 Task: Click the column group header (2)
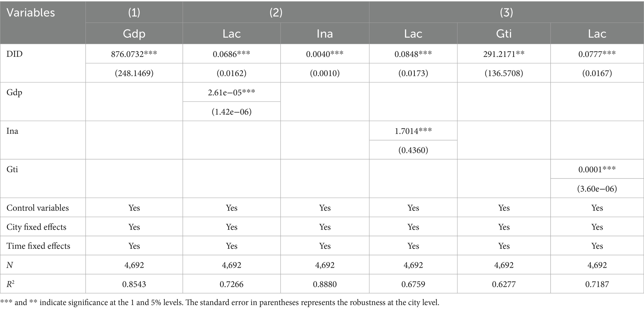[276, 12]
